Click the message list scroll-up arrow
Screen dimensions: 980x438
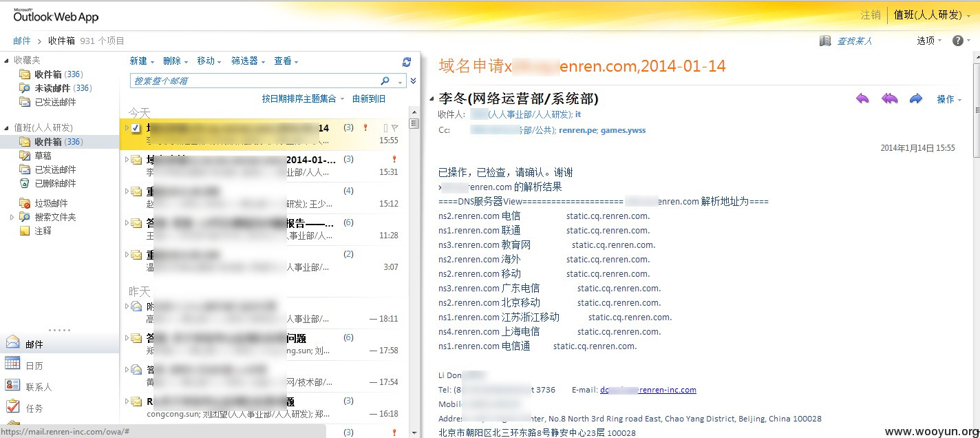414,112
